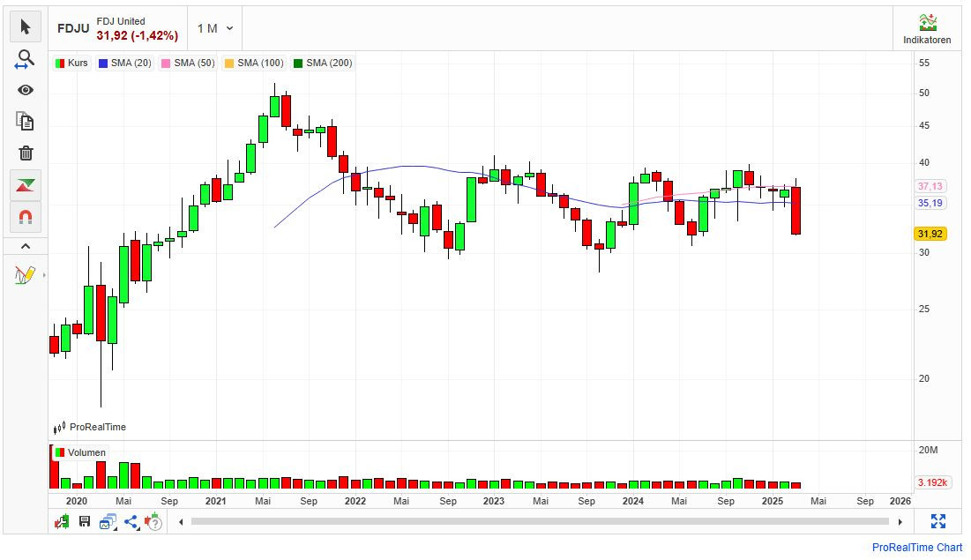Toggle the SMA (20) legend entry
The width and height of the screenshot is (971, 560).
tap(125, 63)
